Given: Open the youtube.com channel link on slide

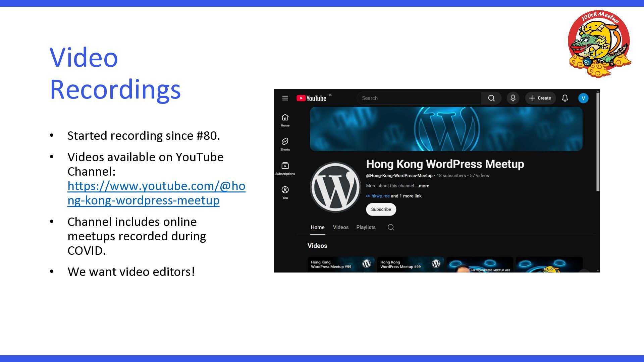Looking at the screenshot, I should click(x=156, y=193).
